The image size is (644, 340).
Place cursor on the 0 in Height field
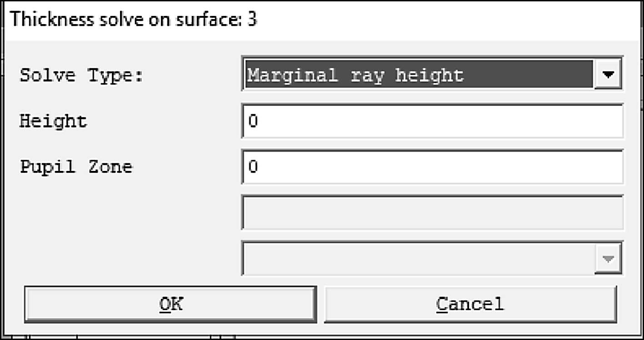tap(253, 121)
